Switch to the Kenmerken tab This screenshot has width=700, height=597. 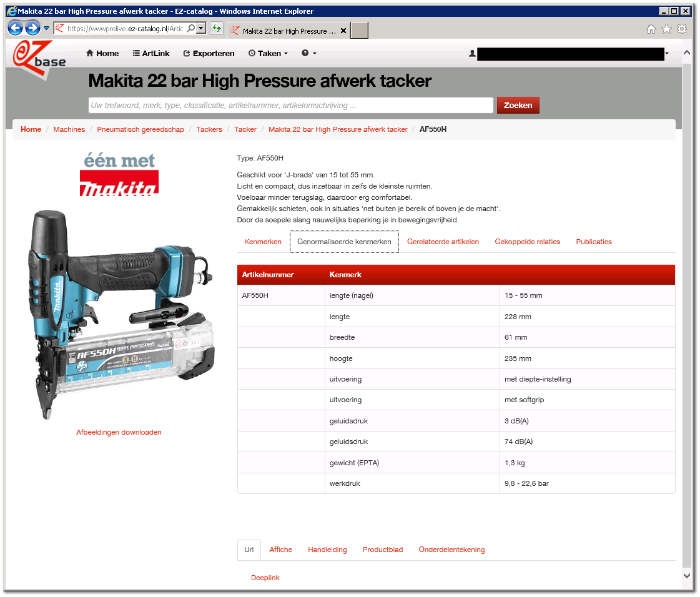(262, 242)
